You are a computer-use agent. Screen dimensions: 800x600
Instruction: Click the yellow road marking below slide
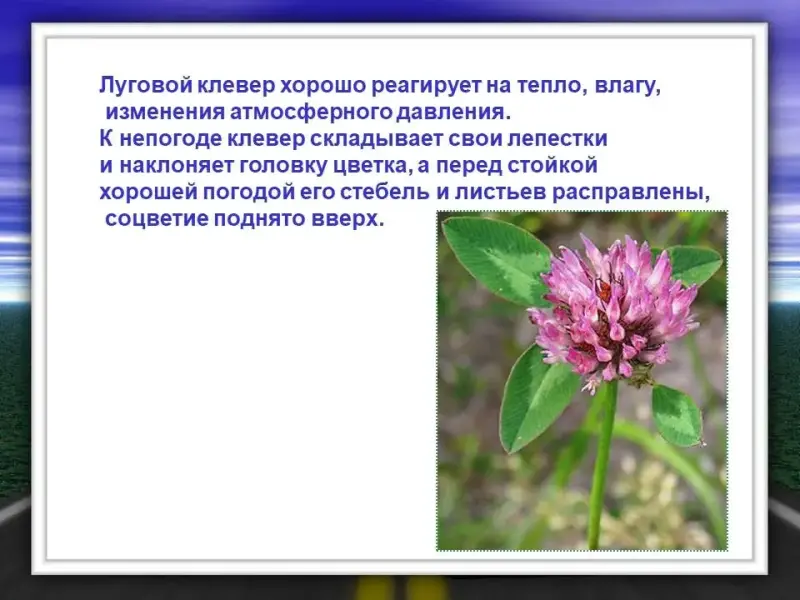tap(400, 585)
